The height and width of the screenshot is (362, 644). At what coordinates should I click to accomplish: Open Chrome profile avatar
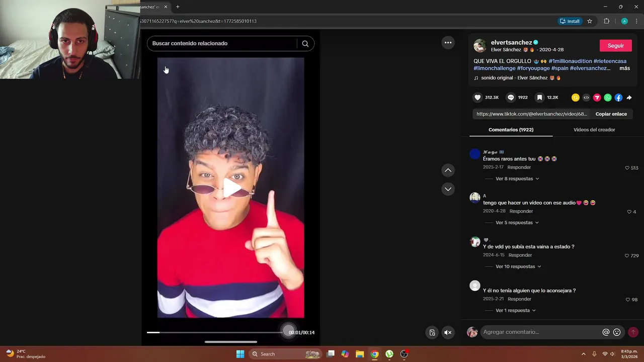click(624, 21)
